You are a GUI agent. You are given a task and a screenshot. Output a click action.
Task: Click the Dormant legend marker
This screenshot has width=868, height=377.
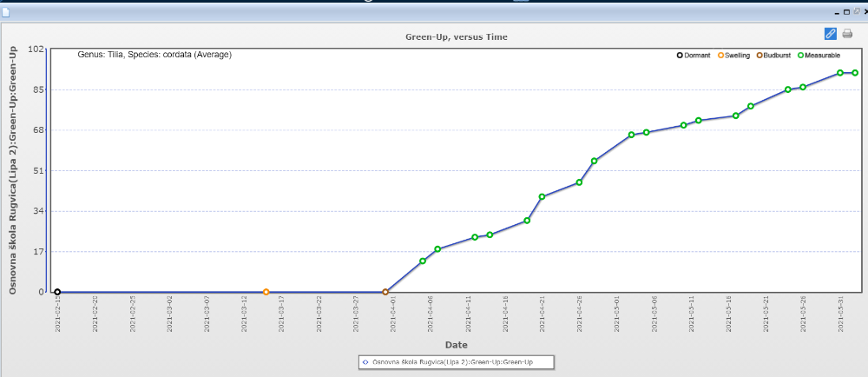click(680, 56)
